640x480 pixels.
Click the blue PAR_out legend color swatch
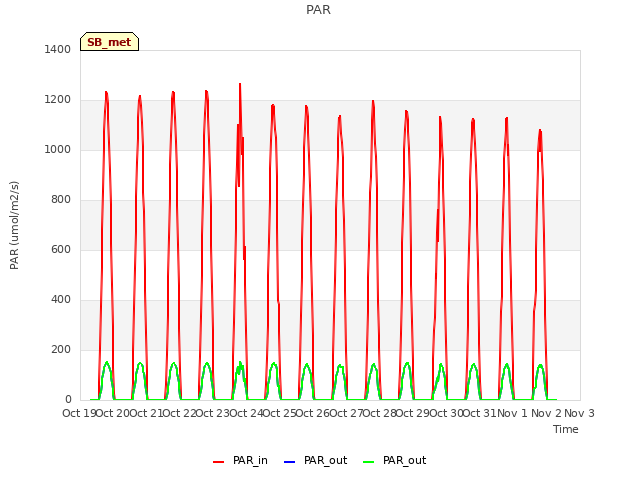click(289, 462)
